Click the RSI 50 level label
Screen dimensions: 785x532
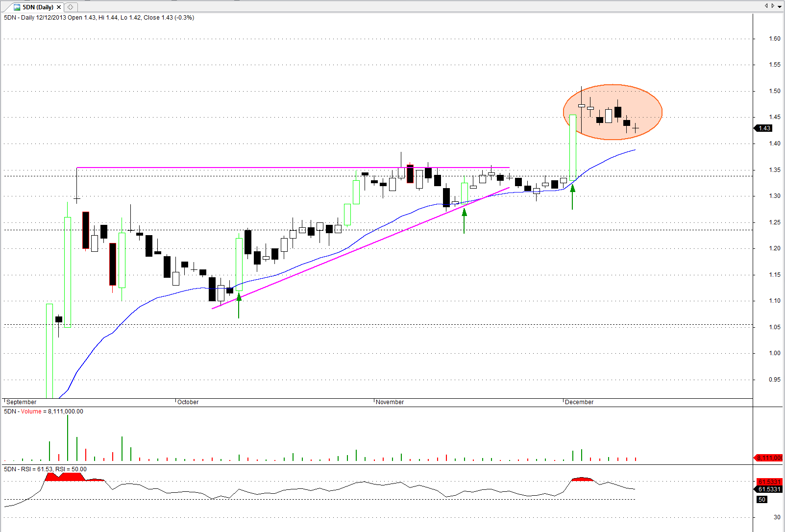click(761, 500)
